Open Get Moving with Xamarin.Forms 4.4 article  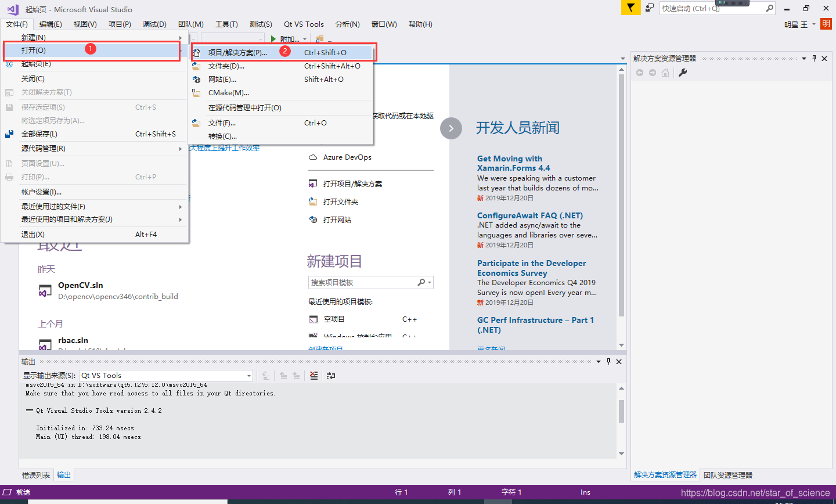(514, 163)
